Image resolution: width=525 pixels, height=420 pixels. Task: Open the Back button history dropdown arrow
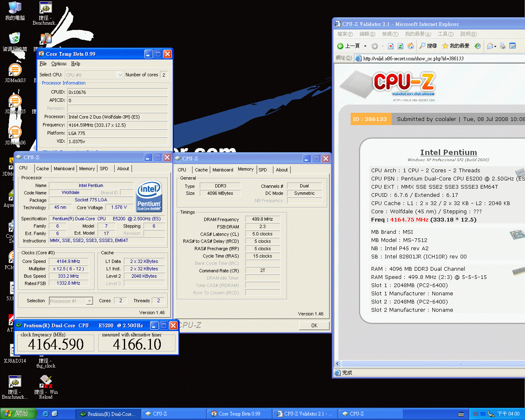point(365,46)
